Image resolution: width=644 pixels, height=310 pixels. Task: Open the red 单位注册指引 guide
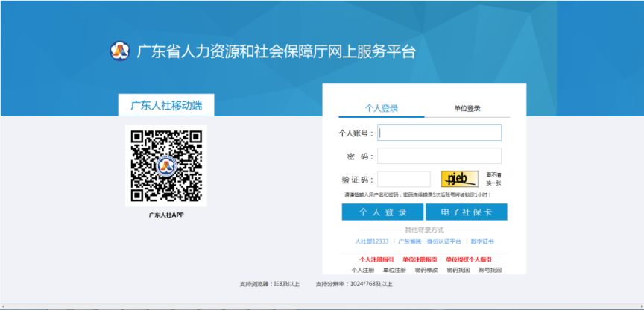click(x=420, y=259)
